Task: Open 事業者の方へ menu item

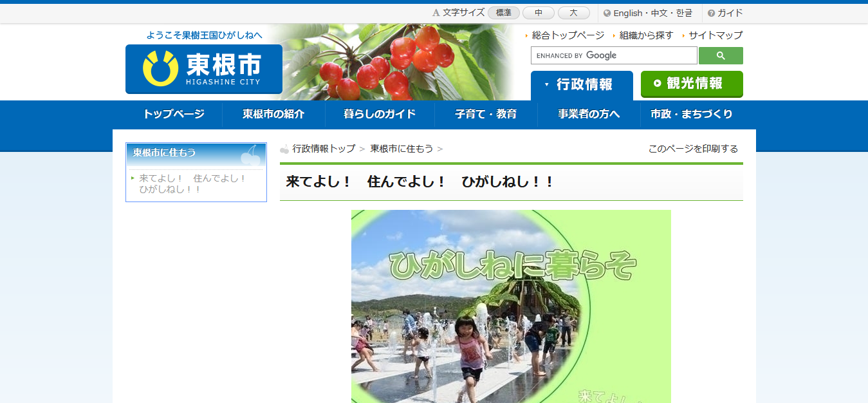Action: [x=589, y=115]
